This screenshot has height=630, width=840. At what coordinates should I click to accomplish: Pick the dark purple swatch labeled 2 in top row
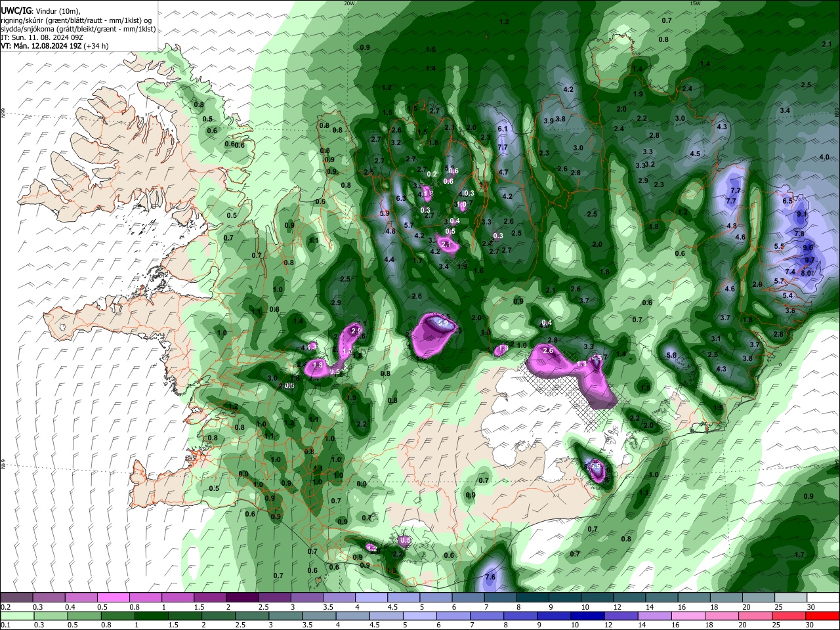pyautogui.click(x=242, y=597)
